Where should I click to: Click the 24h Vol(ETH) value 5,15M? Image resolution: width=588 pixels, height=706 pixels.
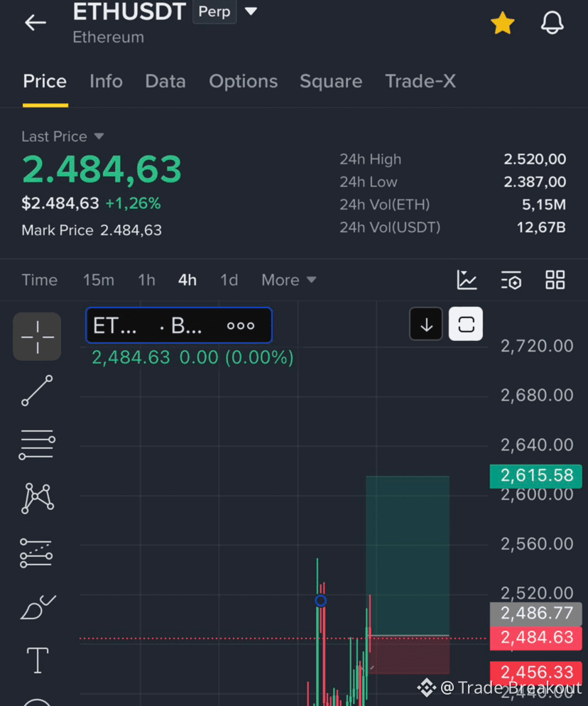click(x=544, y=205)
